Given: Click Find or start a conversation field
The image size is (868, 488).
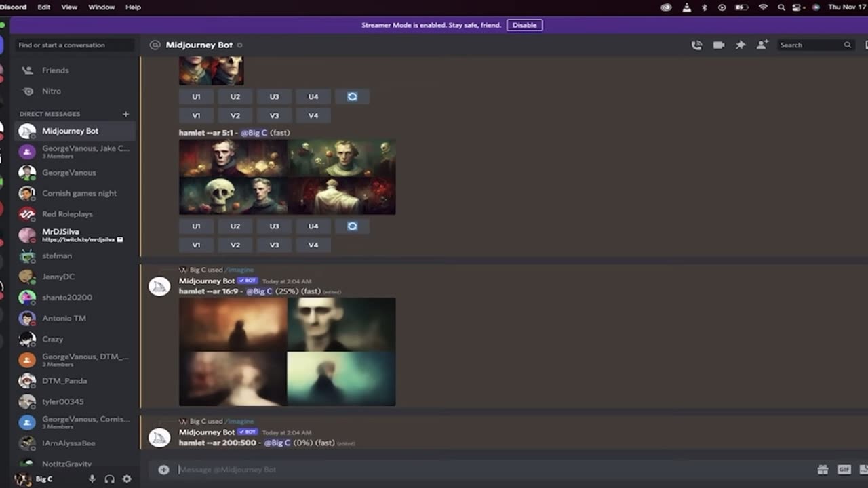Looking at the screenshot, I should (75, 45).
